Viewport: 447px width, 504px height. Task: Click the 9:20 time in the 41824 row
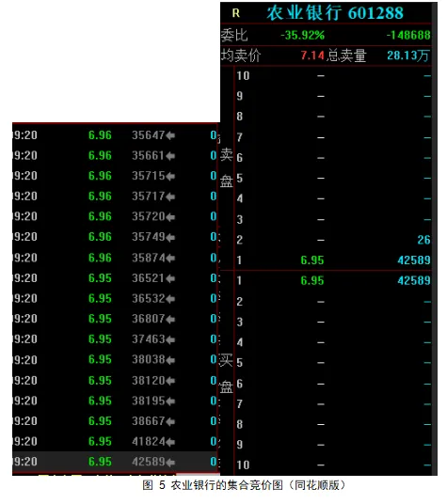pyautogui.click(x=25, y=442)
